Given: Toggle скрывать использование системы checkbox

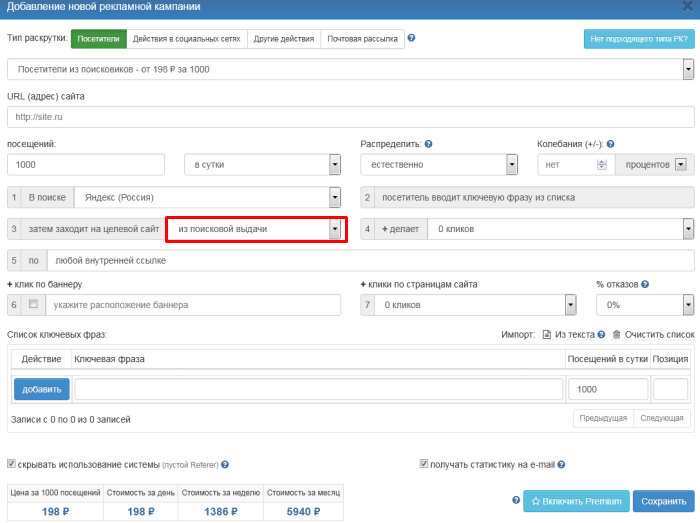Looking at the screenshot, I should tap(12, 464).
